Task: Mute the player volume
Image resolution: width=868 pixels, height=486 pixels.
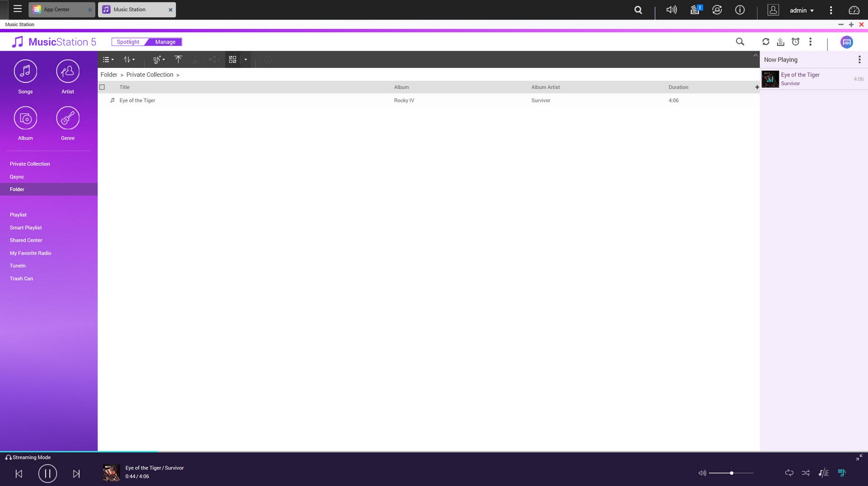Action: (x=702, y=473)
